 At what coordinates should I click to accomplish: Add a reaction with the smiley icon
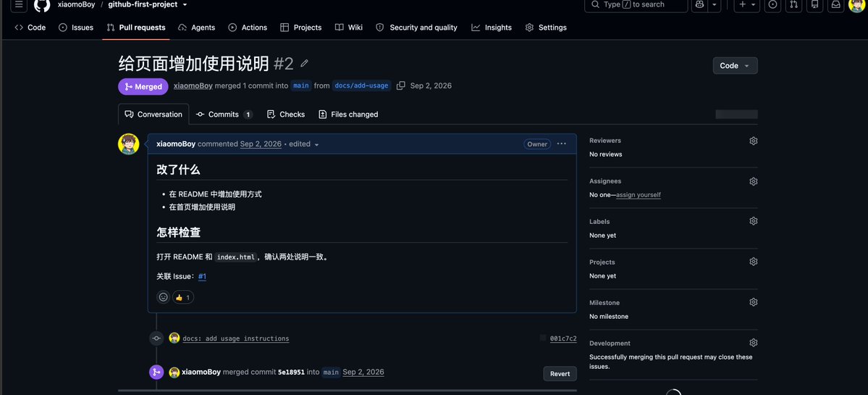point(164,297)
